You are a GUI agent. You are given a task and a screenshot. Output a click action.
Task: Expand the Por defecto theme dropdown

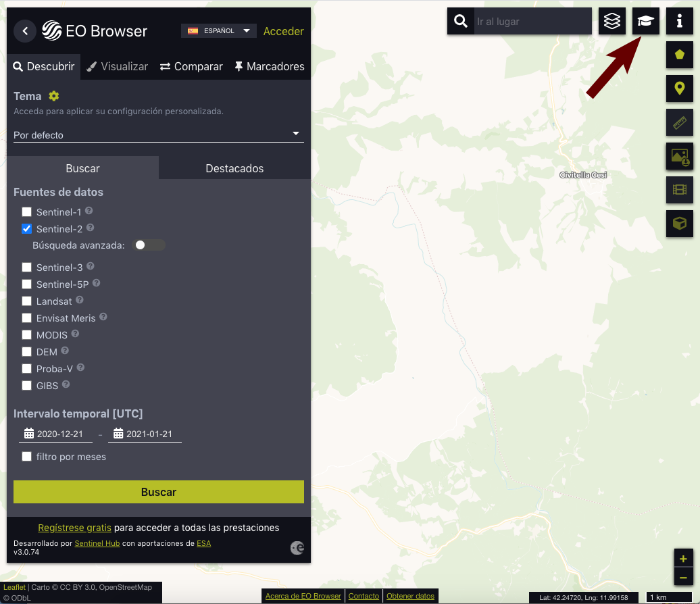click(x=159, y=135)
